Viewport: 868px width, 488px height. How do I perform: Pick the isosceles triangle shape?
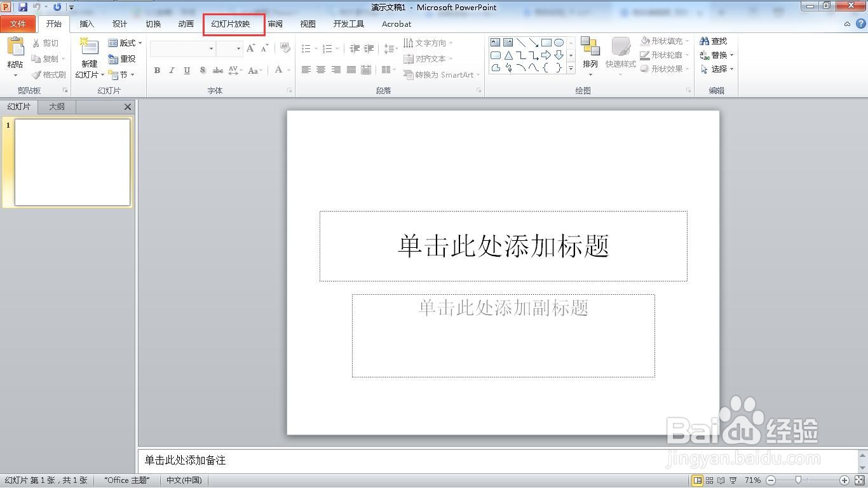point(508,55)
